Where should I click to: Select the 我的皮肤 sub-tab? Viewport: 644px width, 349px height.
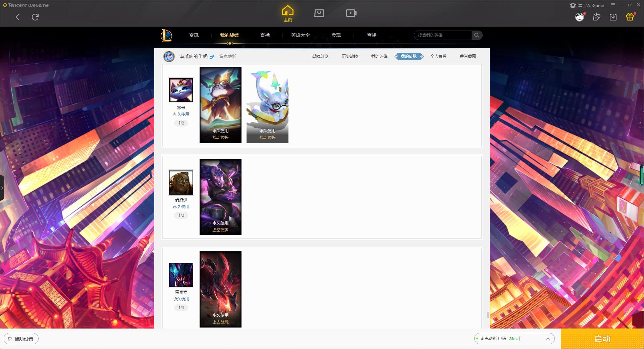[409, 56]
